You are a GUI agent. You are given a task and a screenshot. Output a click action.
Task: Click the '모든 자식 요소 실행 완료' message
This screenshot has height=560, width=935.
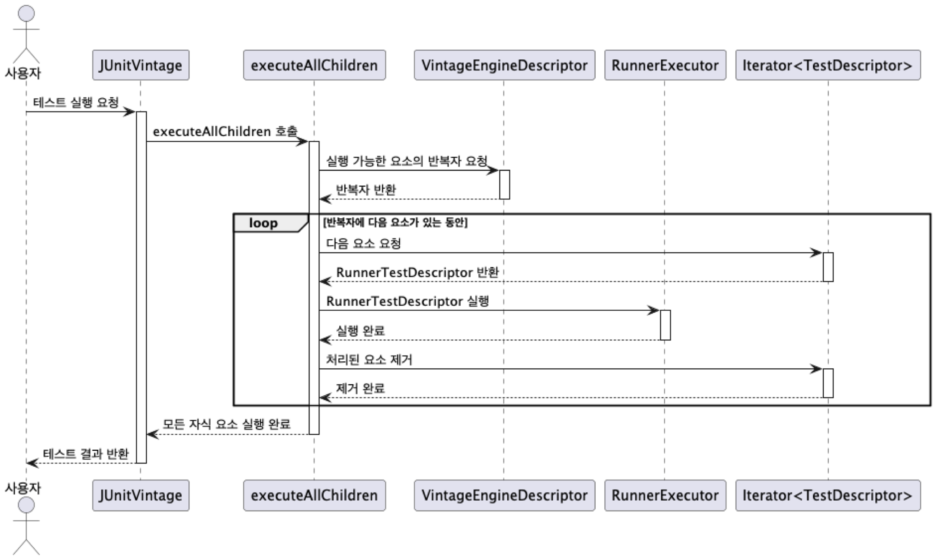[226, 424]
